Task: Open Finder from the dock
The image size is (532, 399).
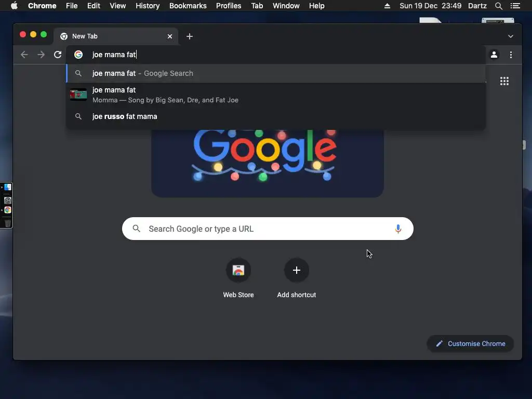Action: point(7,187)
